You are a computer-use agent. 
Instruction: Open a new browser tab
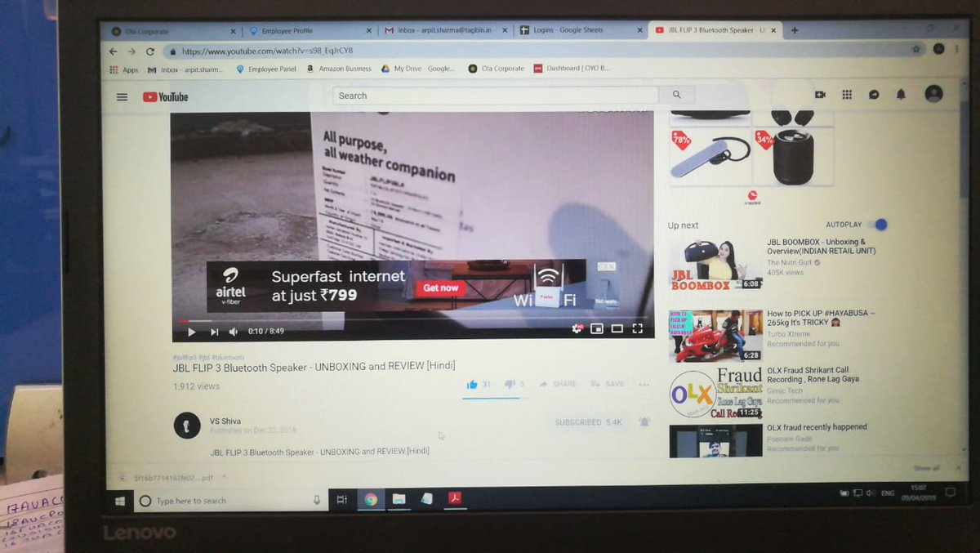click(795, 30)
